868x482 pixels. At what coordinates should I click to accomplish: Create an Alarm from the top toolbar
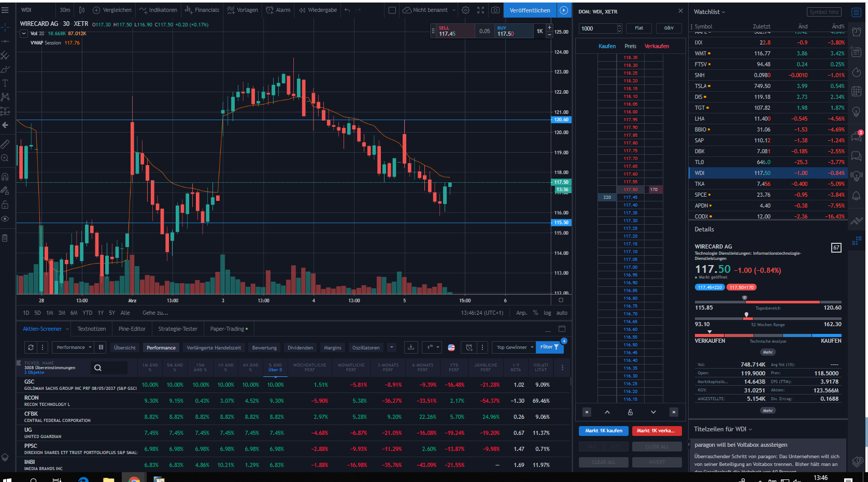pyautogui.click(x=278, y=10)
